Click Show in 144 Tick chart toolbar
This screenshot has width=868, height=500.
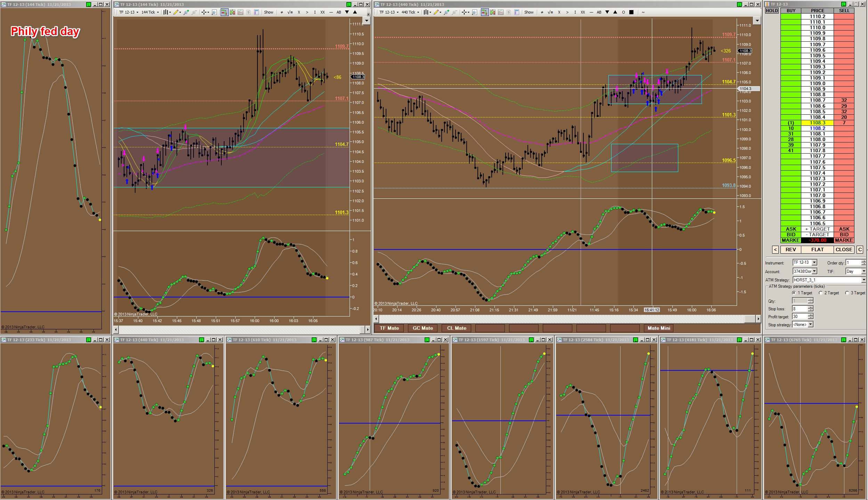[269, 12]
